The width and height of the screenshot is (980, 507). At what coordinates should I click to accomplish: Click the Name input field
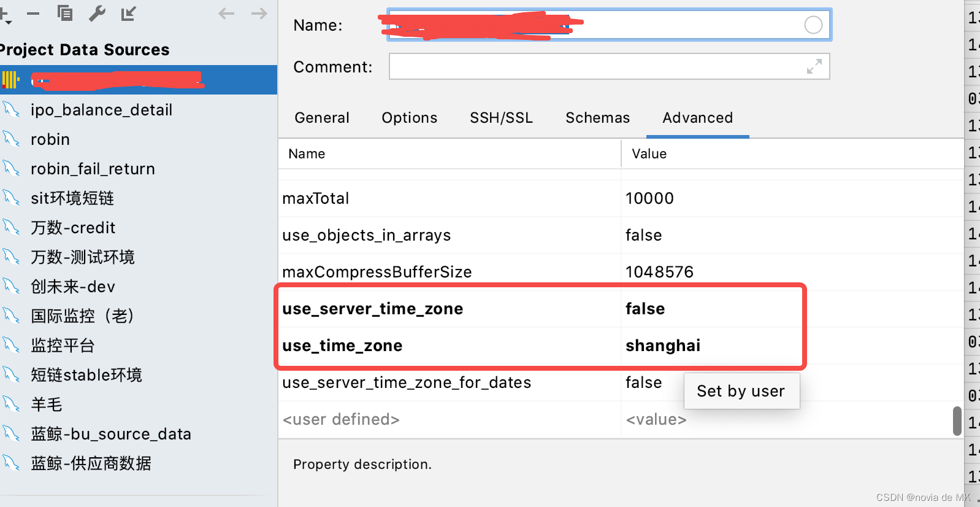coord(610,25)
